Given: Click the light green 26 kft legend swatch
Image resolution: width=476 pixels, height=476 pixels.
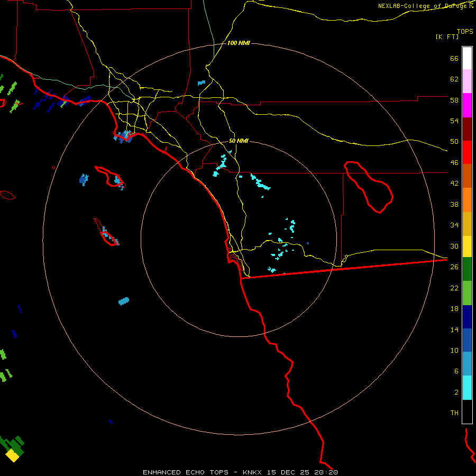Looking at the screenshot, I should 467,292.
